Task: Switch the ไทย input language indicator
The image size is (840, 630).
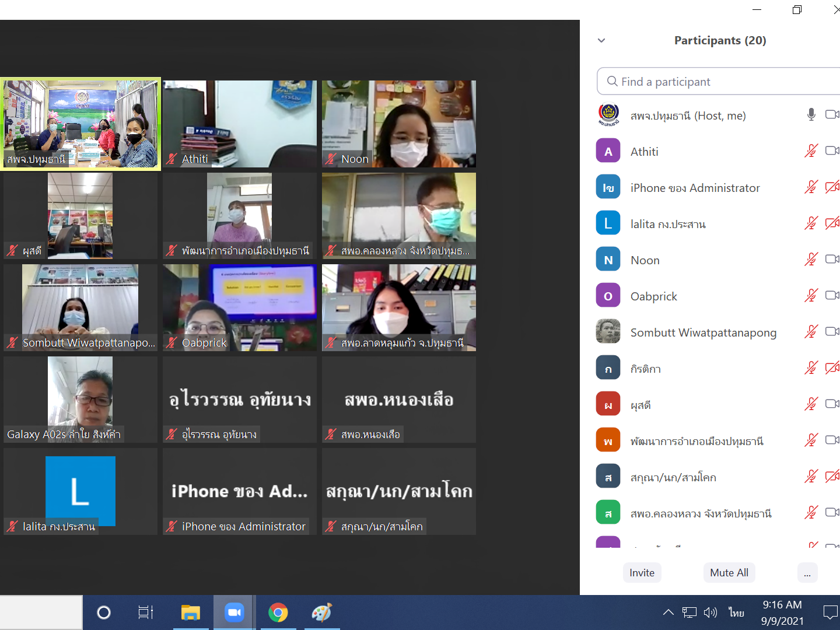Action: 736,612
